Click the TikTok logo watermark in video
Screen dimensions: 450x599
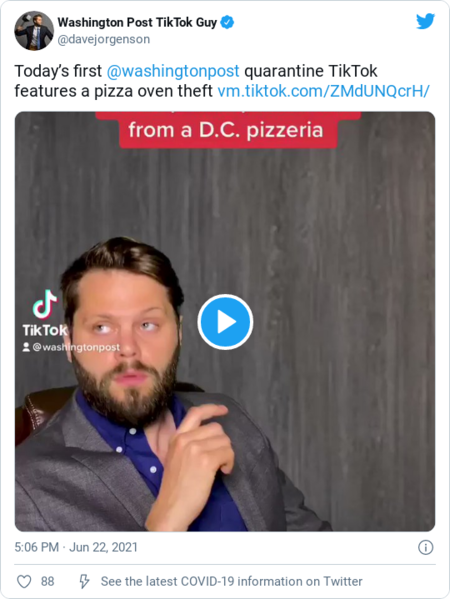click(x=45, y=313)
